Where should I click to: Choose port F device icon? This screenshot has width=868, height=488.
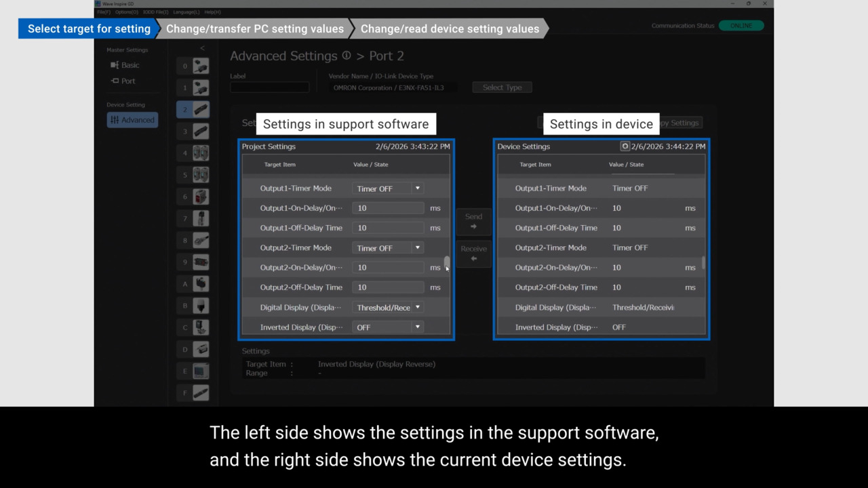(x=201, y=392)
